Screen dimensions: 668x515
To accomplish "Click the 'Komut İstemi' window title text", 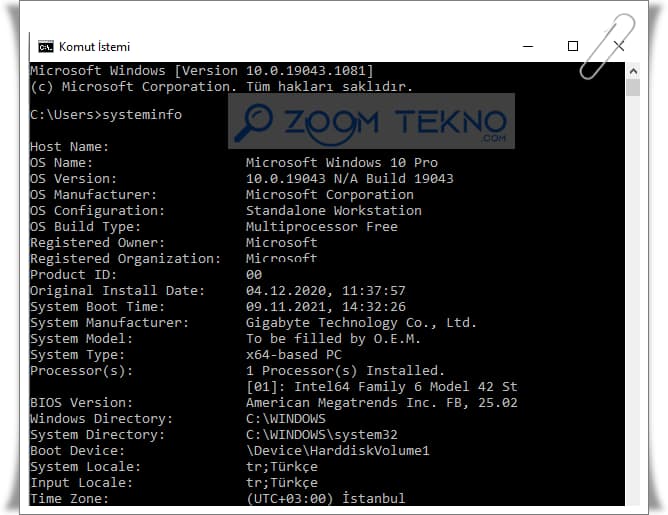I will tap(95, 47).
